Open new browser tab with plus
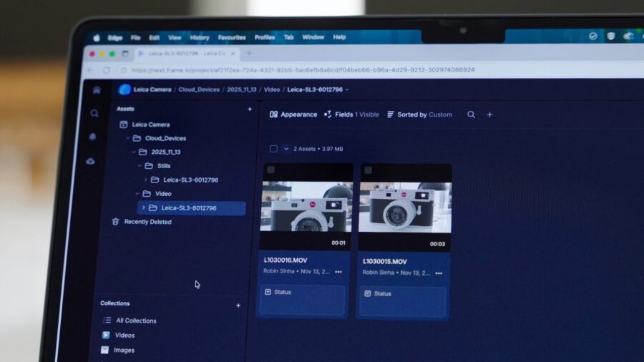 click(x=249, y=54)
